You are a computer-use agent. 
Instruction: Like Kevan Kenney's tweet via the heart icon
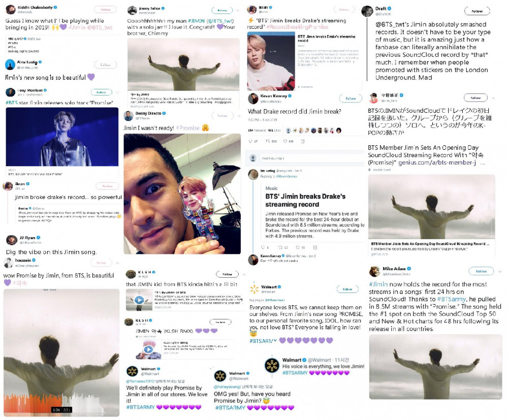285,141
